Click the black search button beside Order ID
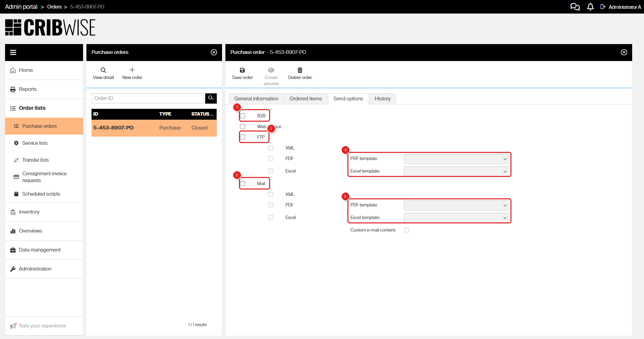 211,98
